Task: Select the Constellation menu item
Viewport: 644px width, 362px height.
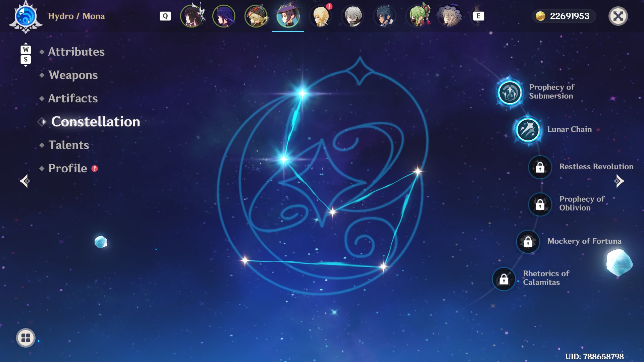Action: [x=96, y=122]
